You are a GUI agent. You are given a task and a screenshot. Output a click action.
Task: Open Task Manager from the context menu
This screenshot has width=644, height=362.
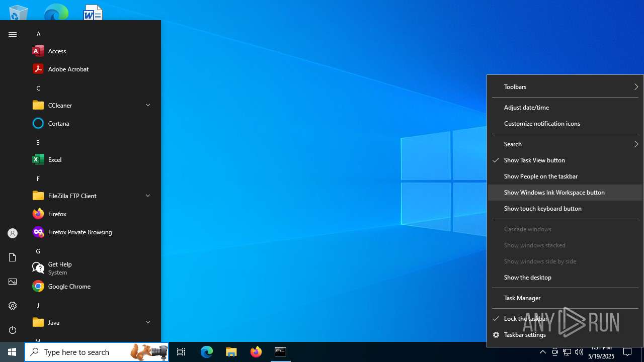(565, 298)
